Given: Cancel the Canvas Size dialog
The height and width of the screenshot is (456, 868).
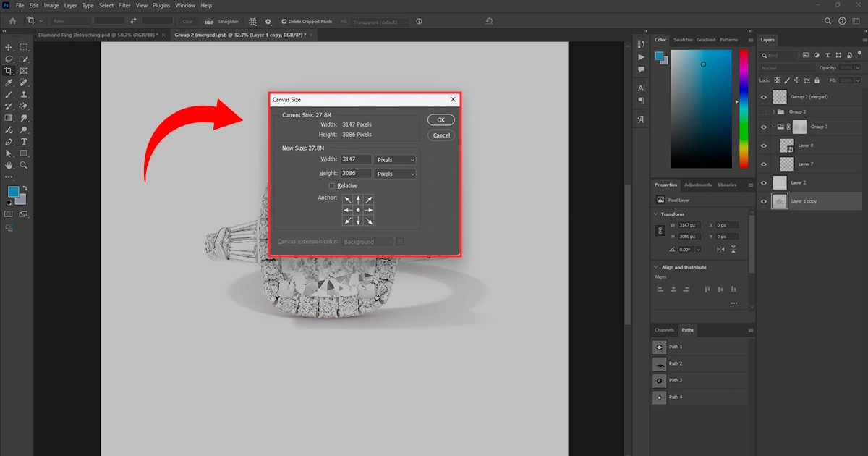Looking at the screenshot, I should coord(441,135).
